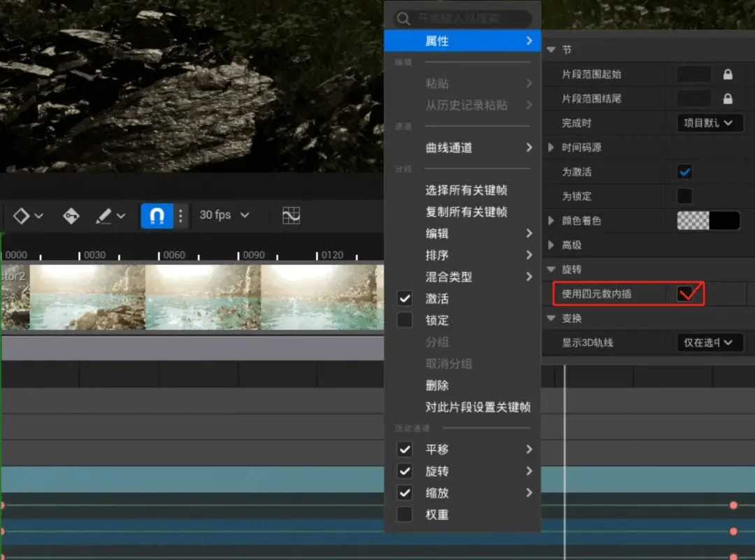Choose 删除 from the context menu
The width and height of the screenshot is (755, 560).
(x=437, y=385)
